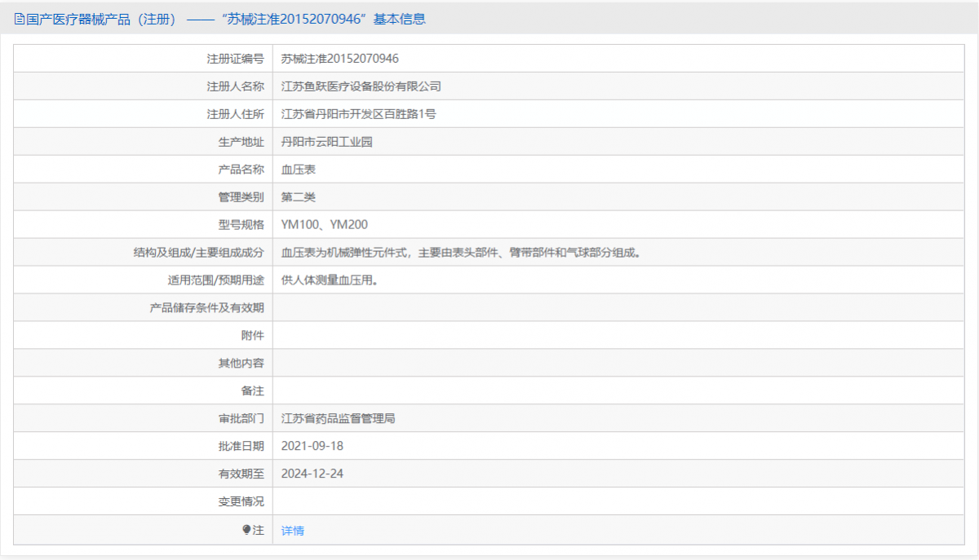
Task: Click the 备注 label
Action: pos(253,391)
